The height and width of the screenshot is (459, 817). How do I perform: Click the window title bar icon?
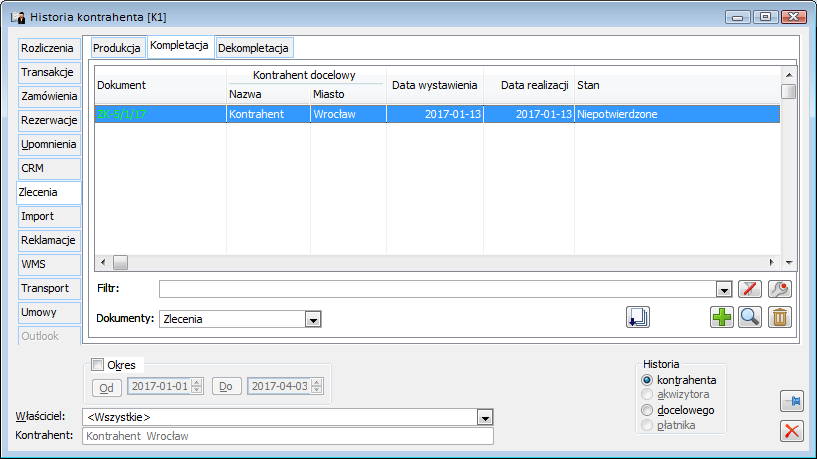[18, 17]
